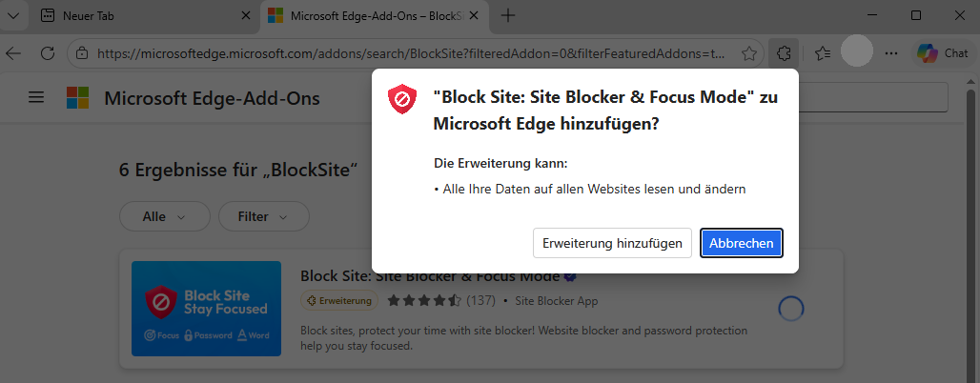Switch to the "Neuer Tab" tab

coord(143,15)
